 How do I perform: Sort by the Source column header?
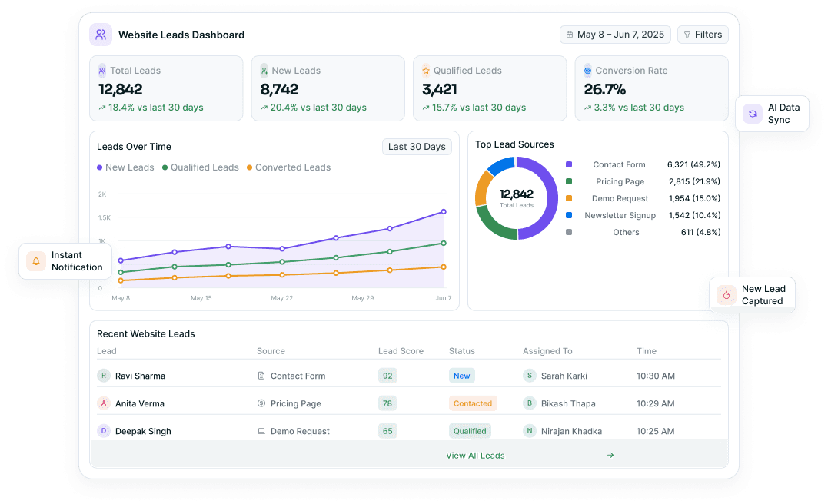coord(271,351)
